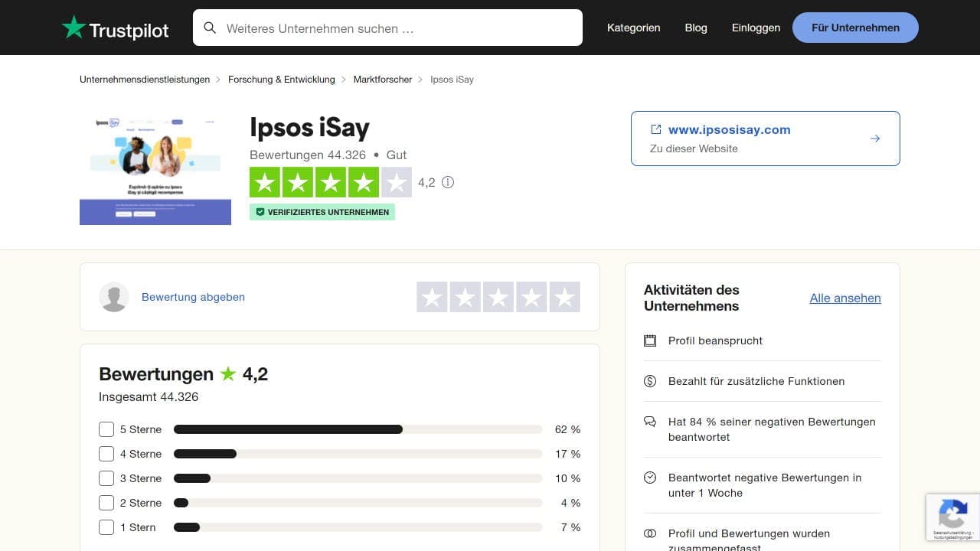Click the 3 Sterne rating bar
Viewport: 980px width, 551px height.
tap(358, 478)
